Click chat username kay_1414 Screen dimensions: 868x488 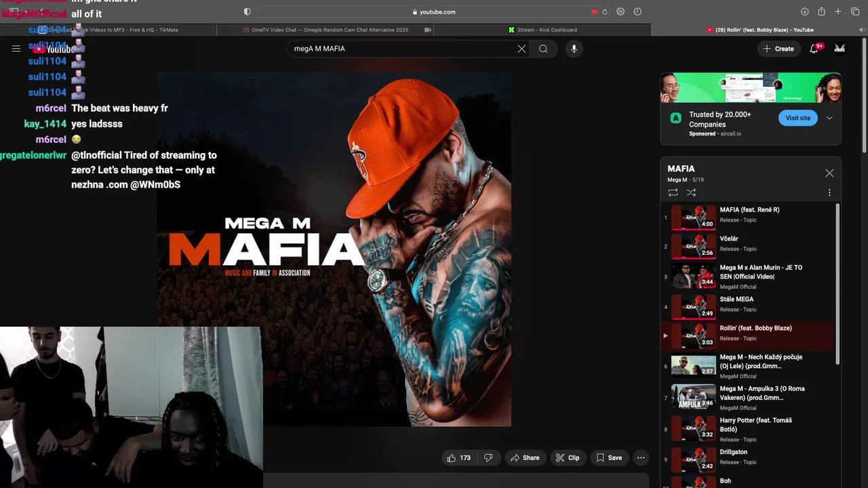tap(45, 124)
